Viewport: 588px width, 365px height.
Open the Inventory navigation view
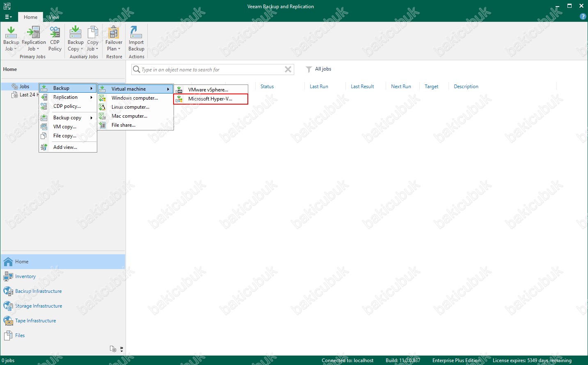tap(63, 276)
